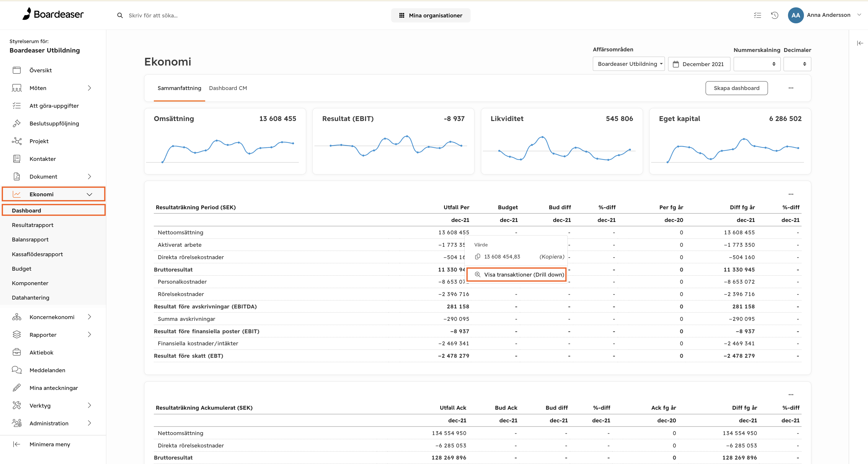Viewport: 868px width, 464px height.
Task: Collapse the right panel arrow icon
Action: pos(860,43)
